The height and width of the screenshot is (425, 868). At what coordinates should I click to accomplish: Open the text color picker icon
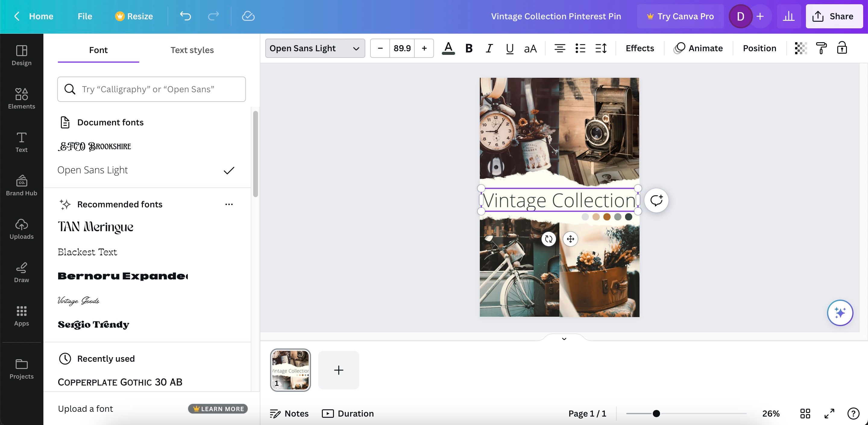(448, 48)
